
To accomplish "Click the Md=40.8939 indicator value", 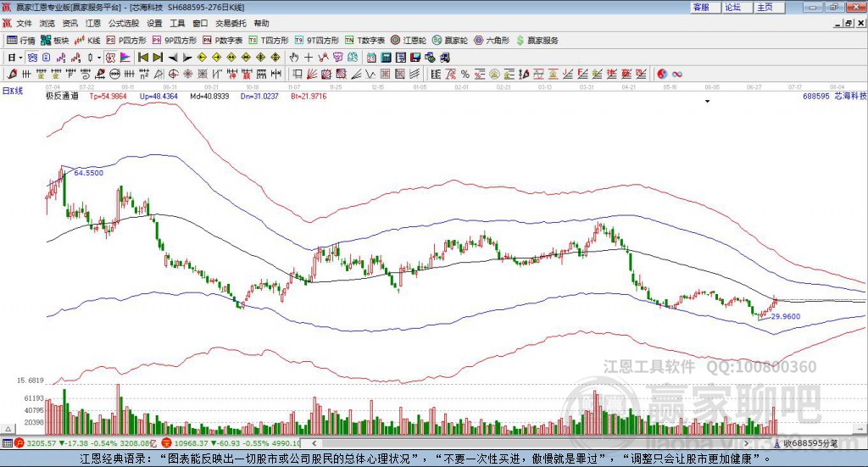I will (210, 97).
